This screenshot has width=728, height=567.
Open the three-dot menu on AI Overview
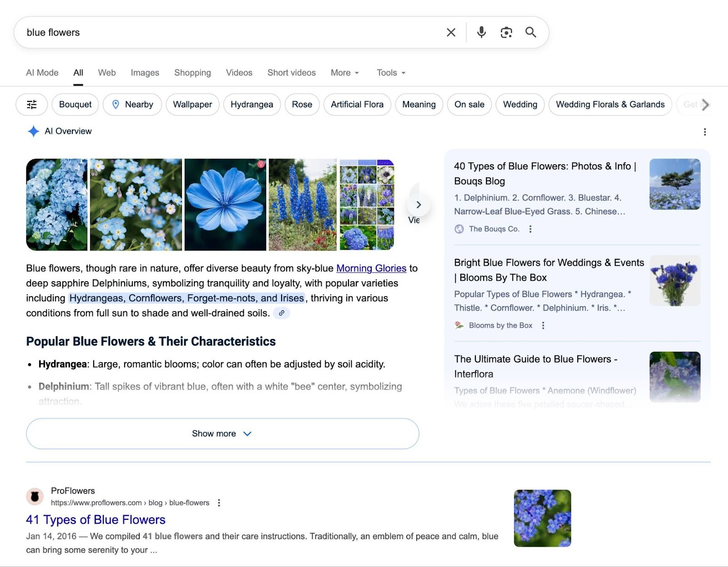pyautogui.click(x=705, y=132)
